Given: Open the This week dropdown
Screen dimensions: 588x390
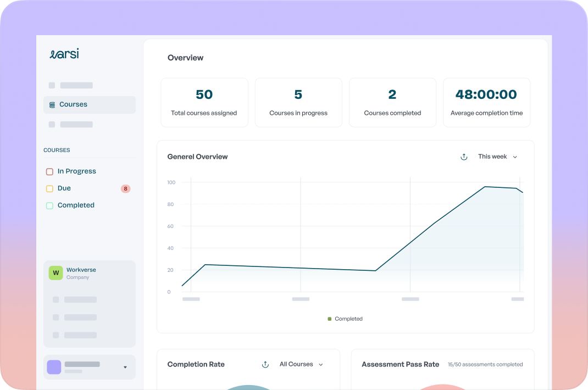Looking at the screenshot, I should pyautogui.click(x=497, y=157).
